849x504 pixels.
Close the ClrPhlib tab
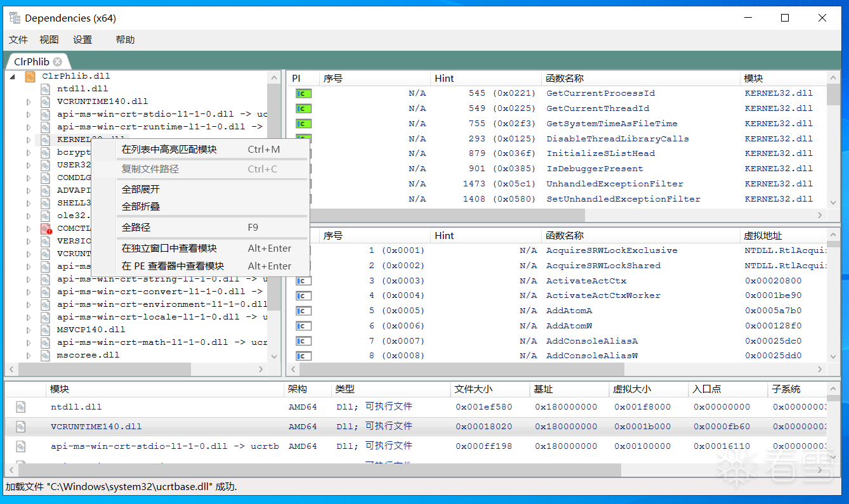(57, 61)
